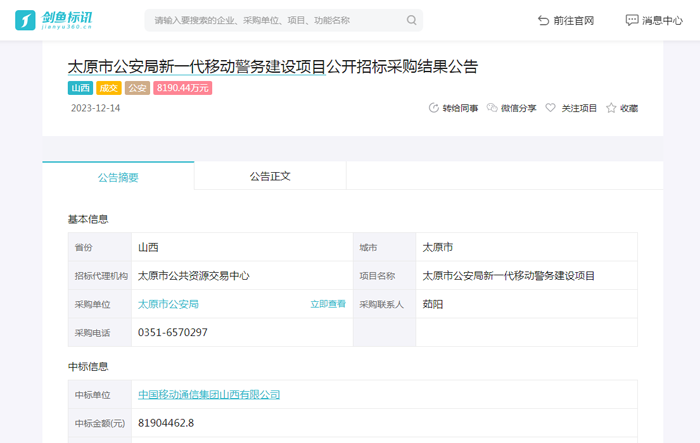Click the 关注项目 heart icon

550,108
